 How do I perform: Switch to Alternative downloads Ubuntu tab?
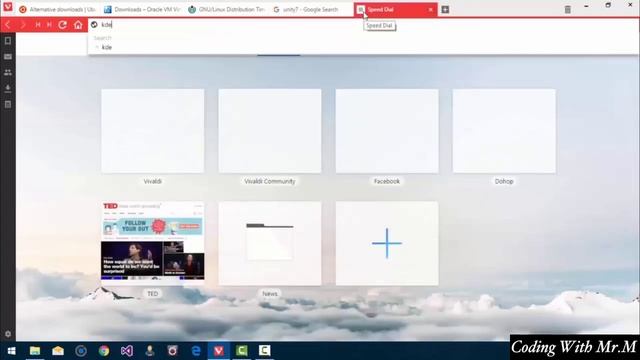[x=57, y=9]
